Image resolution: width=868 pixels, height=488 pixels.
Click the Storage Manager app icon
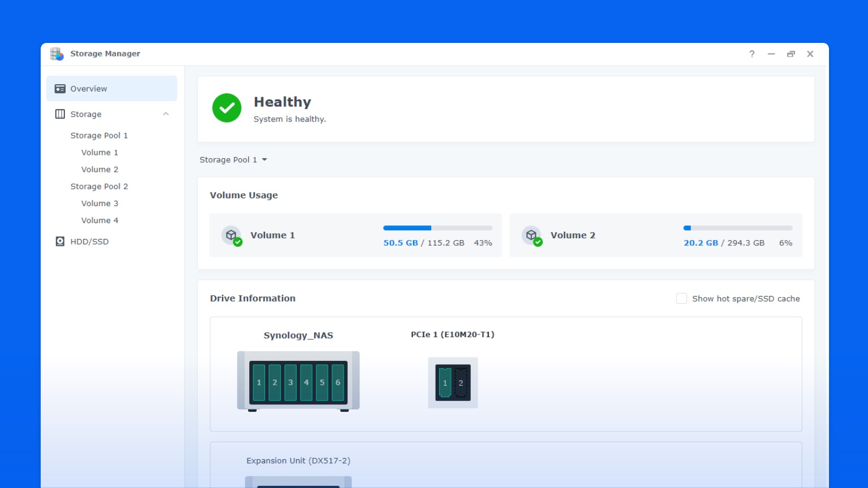(57, 54)
